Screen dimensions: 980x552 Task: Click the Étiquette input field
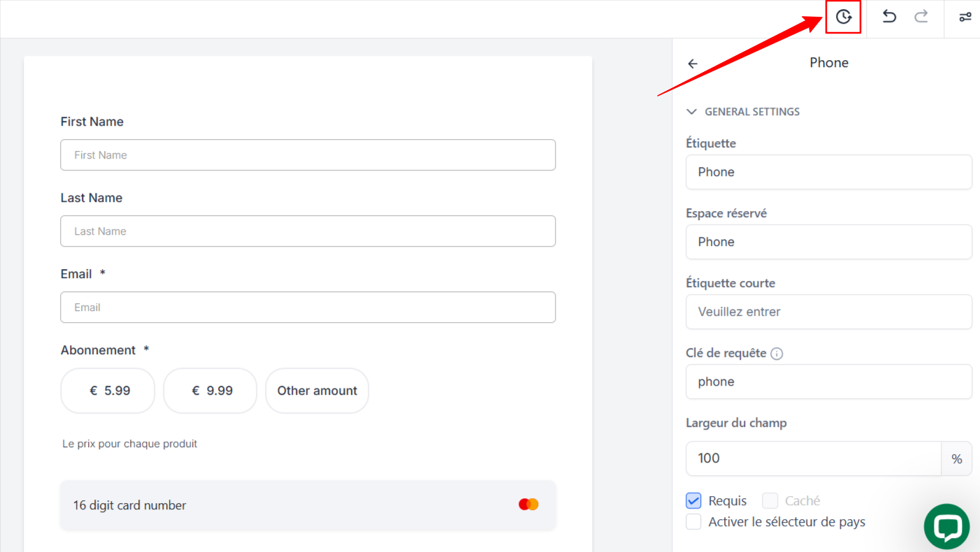tap(828, 172)
